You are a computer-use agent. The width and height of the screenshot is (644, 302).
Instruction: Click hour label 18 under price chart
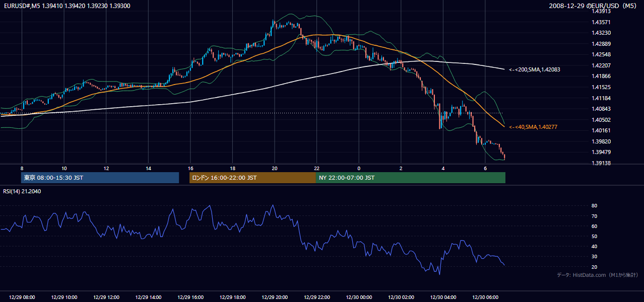point(232,168)
